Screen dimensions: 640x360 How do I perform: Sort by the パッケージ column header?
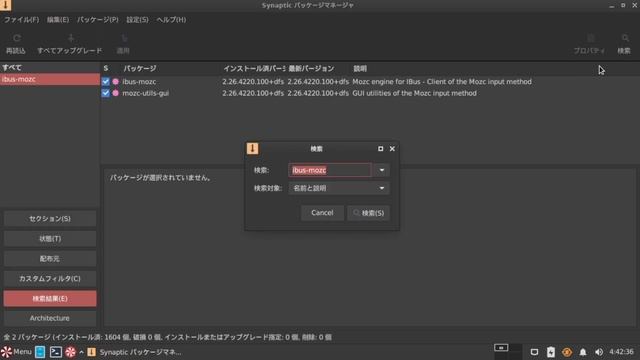pyautogui.click(x=140, y=68)
